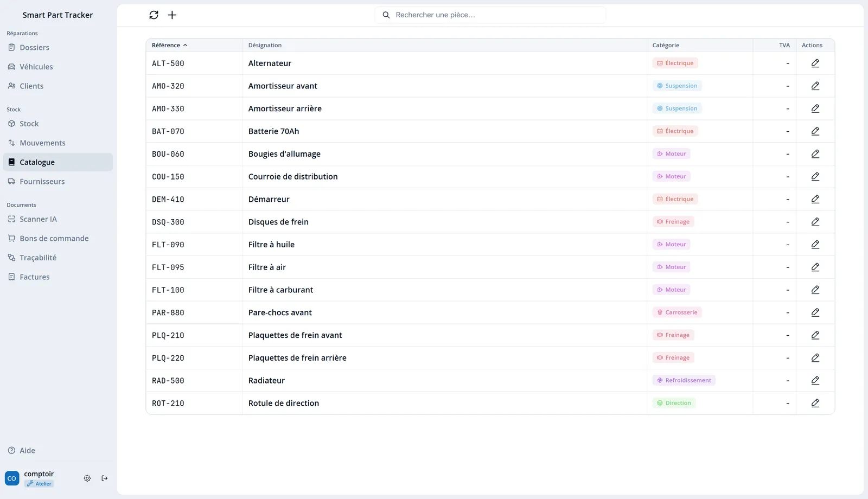The width and height of the screenshot is (868, 499).
Task: Go to Bons de commande
Action: click(x=58, y=239)
